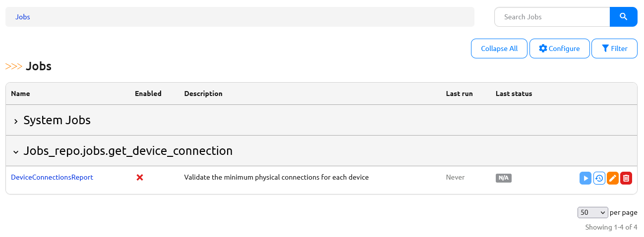644x237 pixels.
Task: Open the DeviceConnectionsReport job link
Action: (52, 177)
